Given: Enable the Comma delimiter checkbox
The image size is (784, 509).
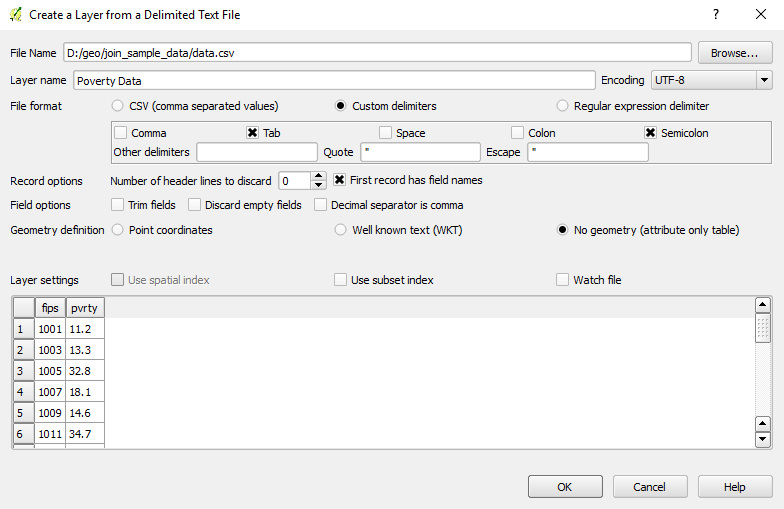Looking at the screenshot, I should [x=120, y=132].
